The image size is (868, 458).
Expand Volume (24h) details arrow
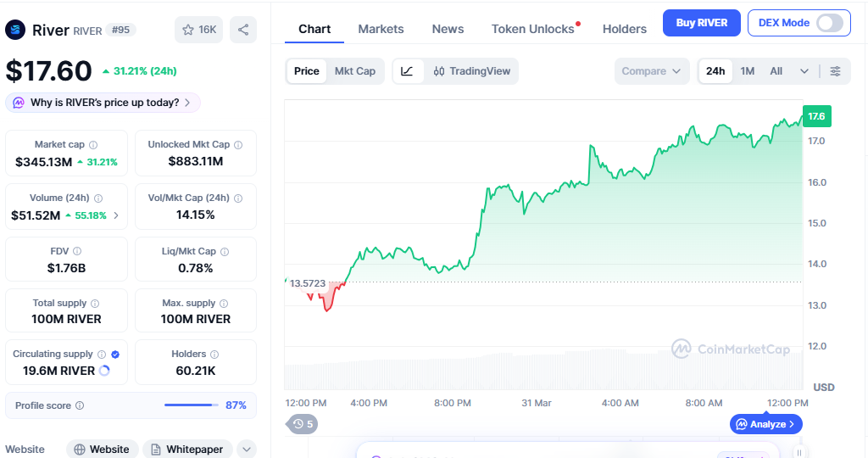pyautogui.click(x=116, y=215)
